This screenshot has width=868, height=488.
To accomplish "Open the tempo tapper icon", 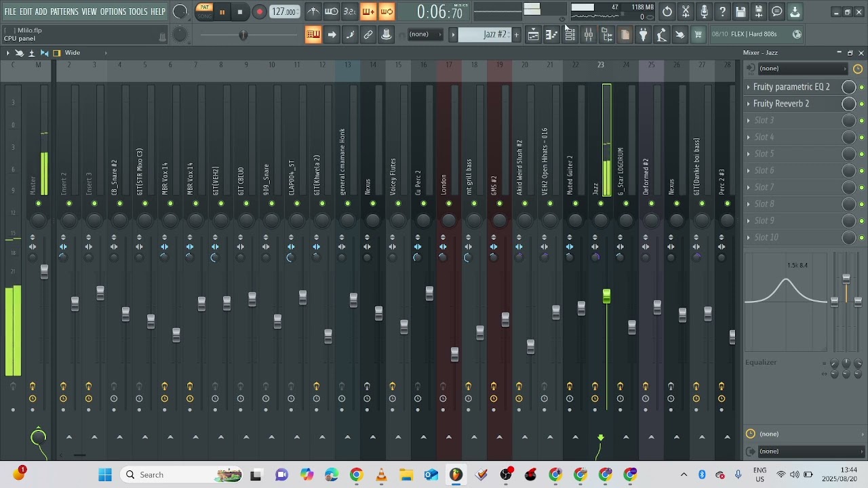I will [x=661, y=35].
